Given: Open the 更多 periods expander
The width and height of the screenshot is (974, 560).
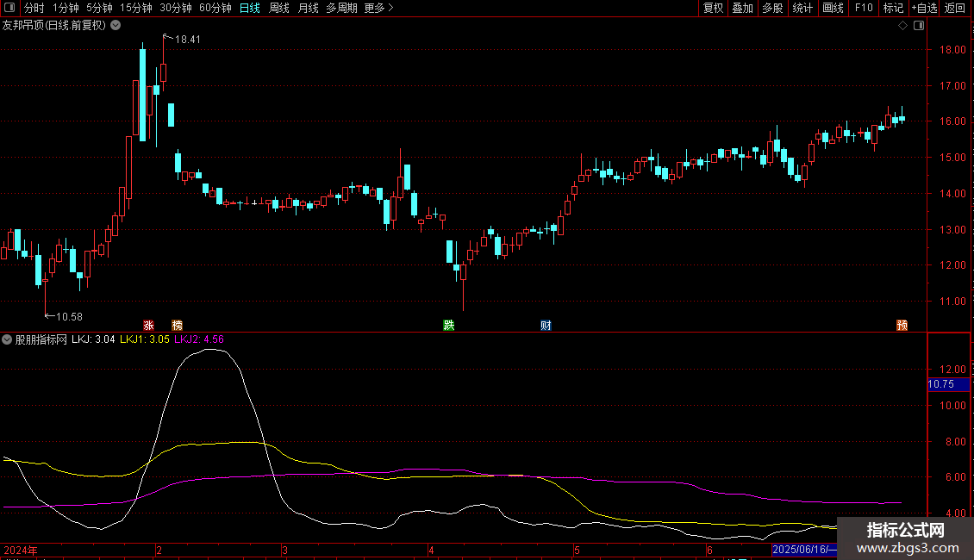Looking at the screenshot, I should 378,9.
